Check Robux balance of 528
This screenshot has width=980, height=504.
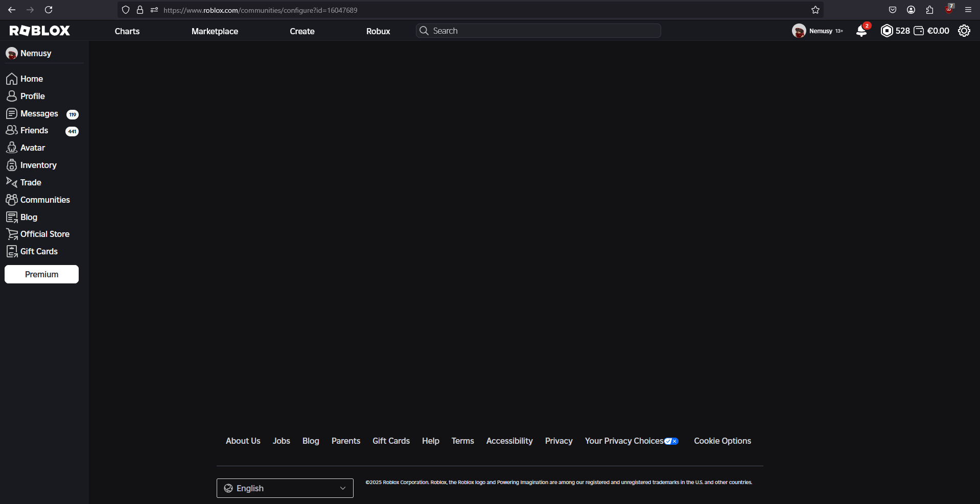pos(895,31)
